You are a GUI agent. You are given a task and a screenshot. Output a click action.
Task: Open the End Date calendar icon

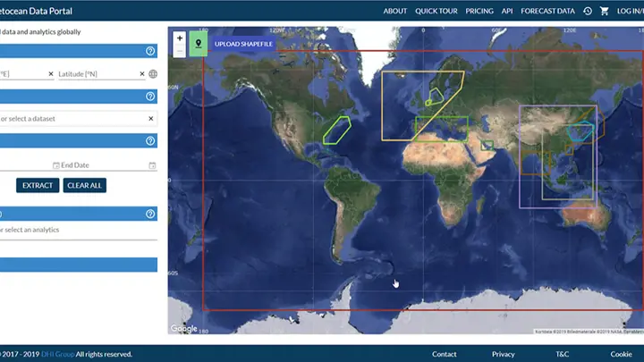tap(152, 165)
